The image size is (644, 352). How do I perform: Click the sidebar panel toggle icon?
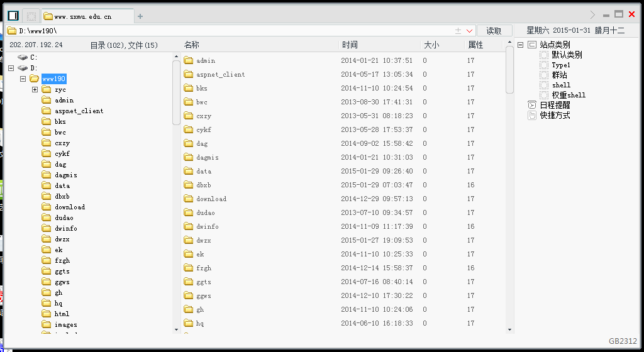pyautogui.click(x=13, y=16)
